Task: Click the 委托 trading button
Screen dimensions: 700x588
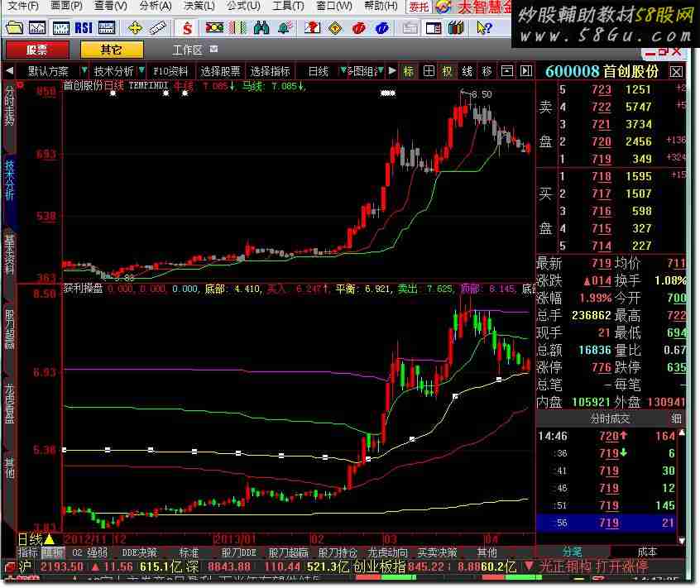Action: point(419,7)
